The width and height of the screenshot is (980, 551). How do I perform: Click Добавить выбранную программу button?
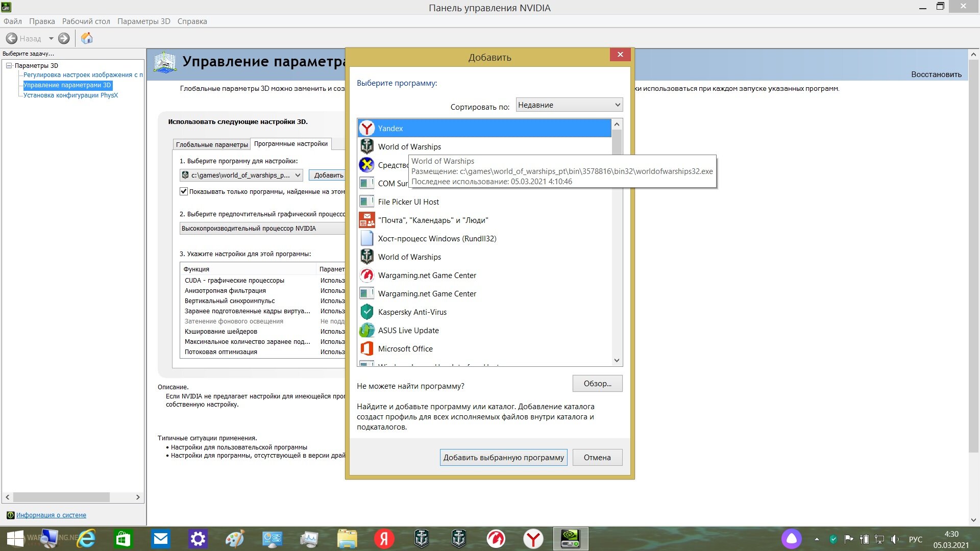tap(503, 457)
